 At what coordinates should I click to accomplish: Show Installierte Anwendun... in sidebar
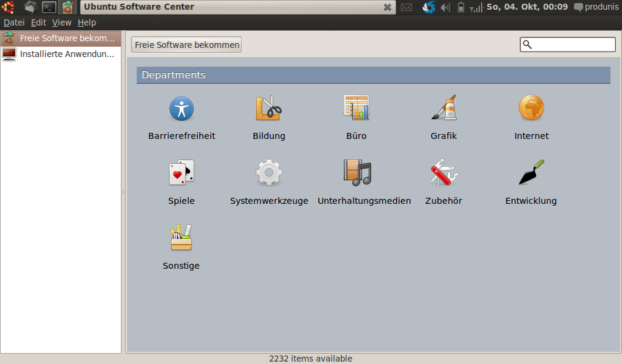[61, 54]
